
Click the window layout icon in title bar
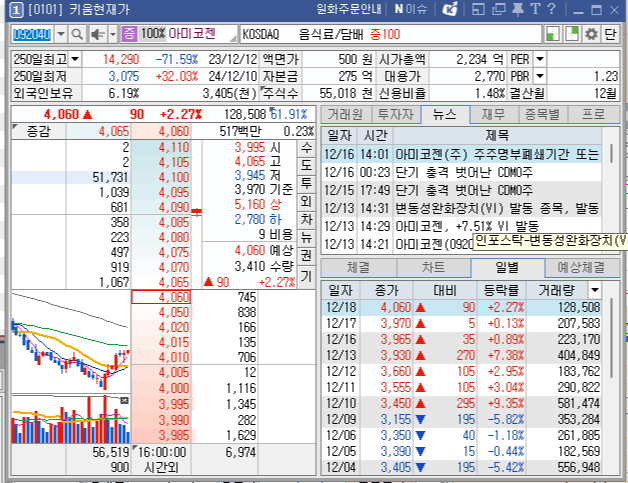(479, 9)
